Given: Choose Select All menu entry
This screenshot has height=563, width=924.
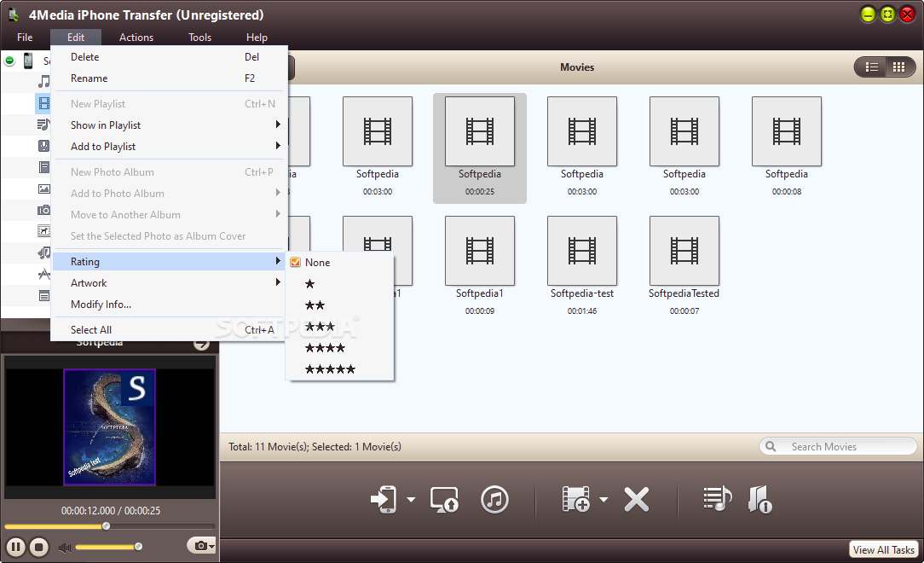Looking at the screenshot, I should [169, 329].
